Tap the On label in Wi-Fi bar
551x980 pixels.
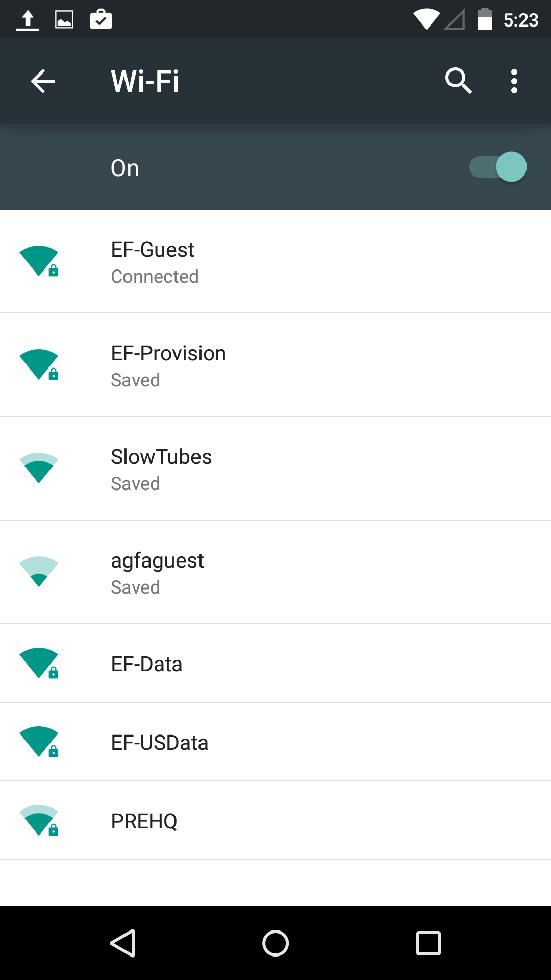125,168
